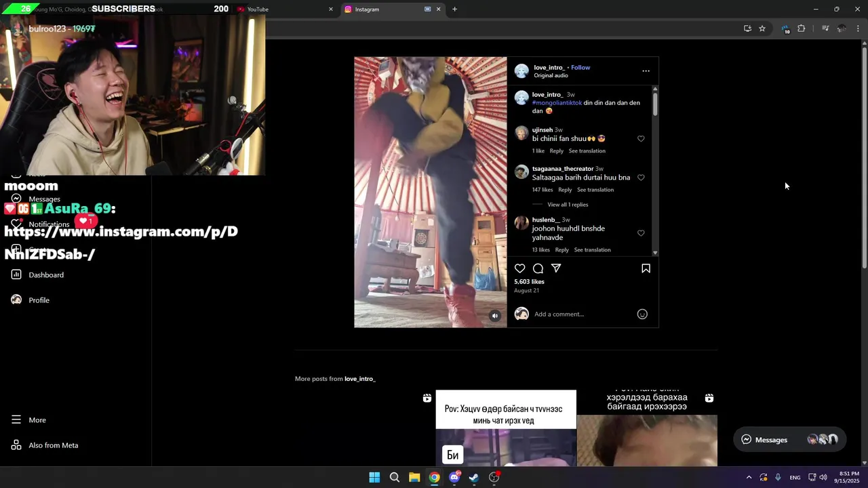Open the reel thumbnail with the face close-up

click(647, 428)
